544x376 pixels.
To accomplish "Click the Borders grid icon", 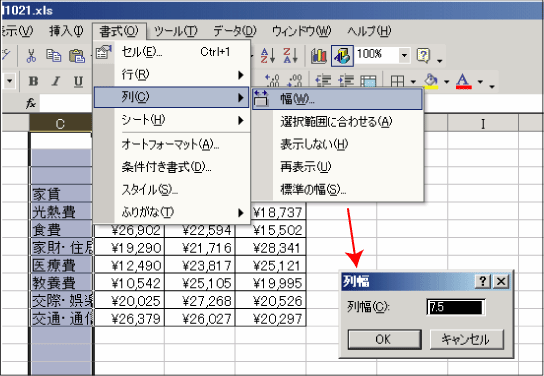I will coord(397,82).
